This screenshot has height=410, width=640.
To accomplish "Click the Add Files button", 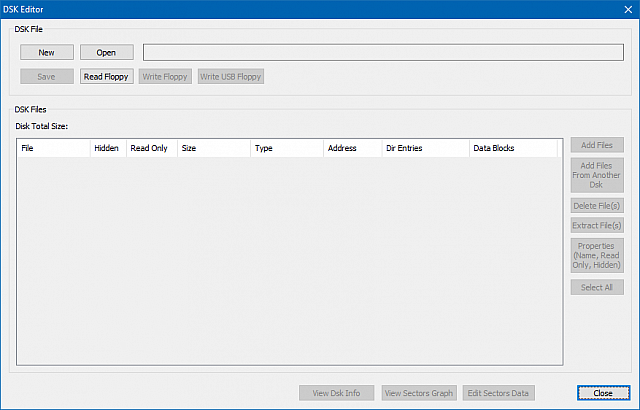I will [x=597, y=145].
